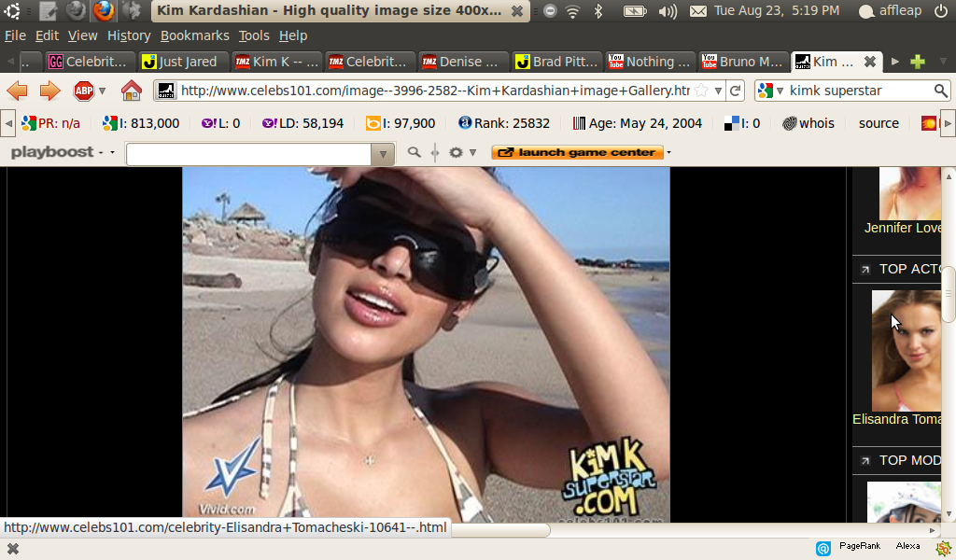Open the Bookmarks menu
The height and width of the screenshot is (560, 956).
pos(194,36)
